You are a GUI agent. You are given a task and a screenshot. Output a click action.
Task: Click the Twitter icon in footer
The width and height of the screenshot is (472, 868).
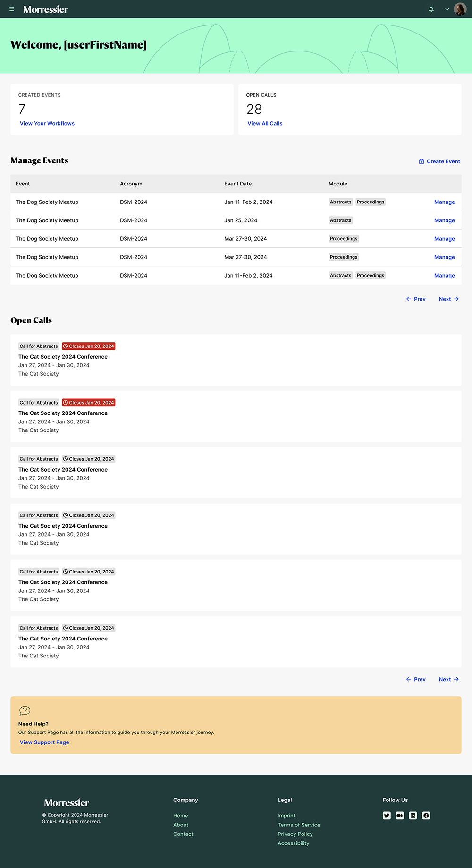pyautogui.click(x=387, y=816)
